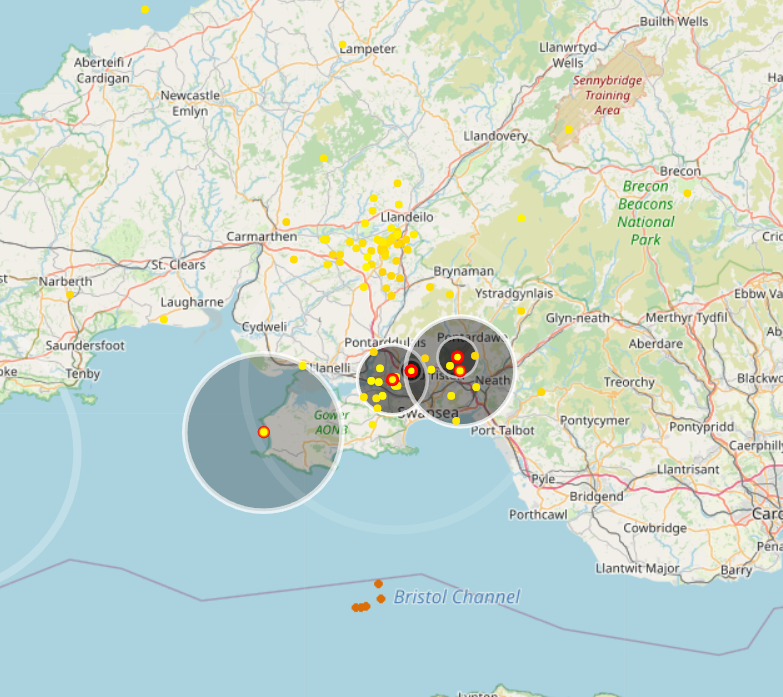The image size is (783, 697).
Task: Click the 'Swansea' city label
Action: [x=428, y=413]
